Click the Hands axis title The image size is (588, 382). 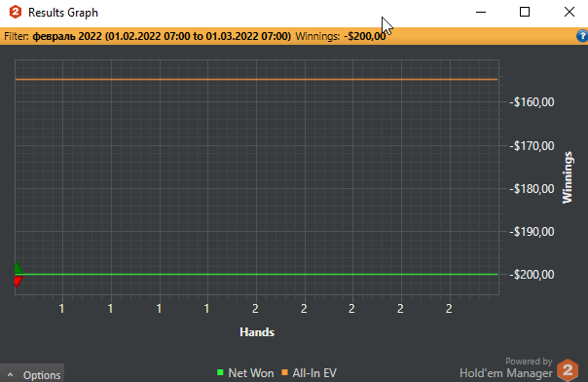tap(257, 332)
